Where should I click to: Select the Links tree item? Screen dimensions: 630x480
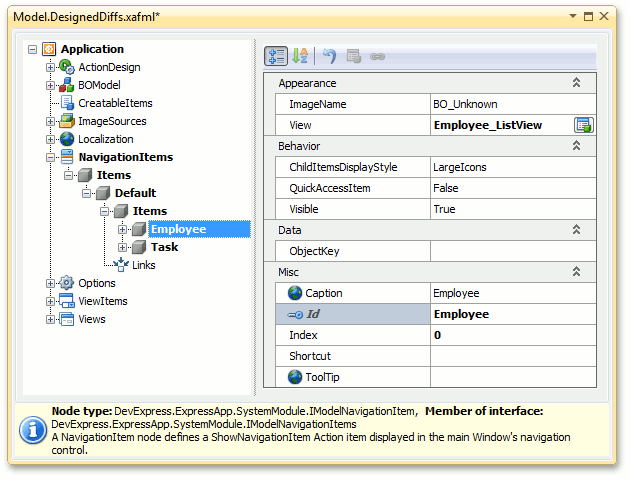[144, 265]
